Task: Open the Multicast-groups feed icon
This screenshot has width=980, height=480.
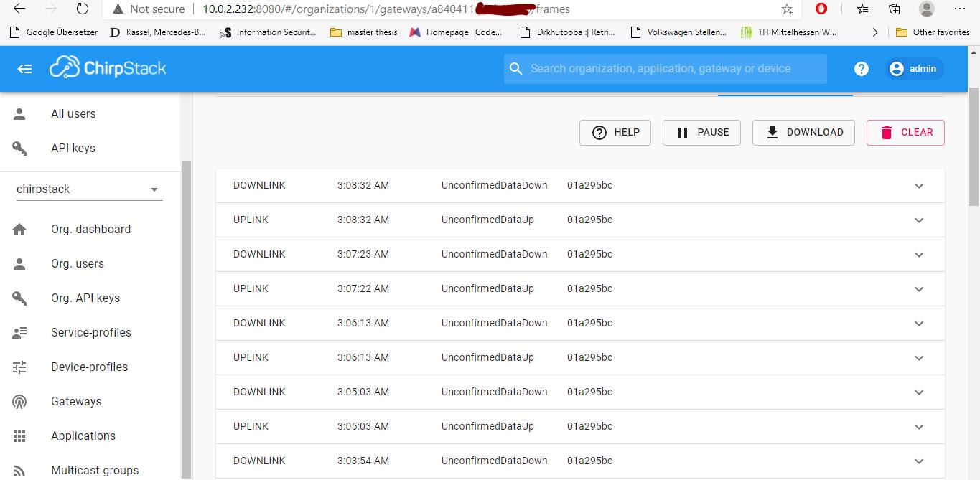Action: (x=19, y=470)
